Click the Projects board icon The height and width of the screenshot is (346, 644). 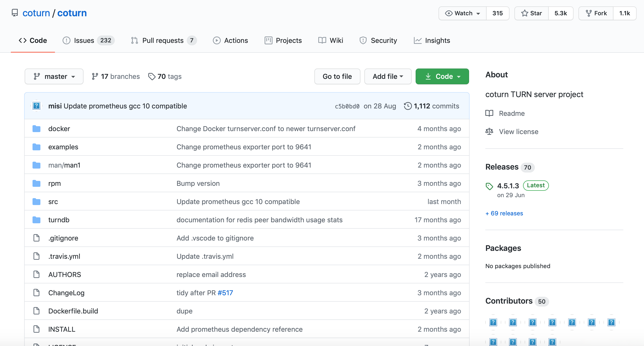(268, 40)
